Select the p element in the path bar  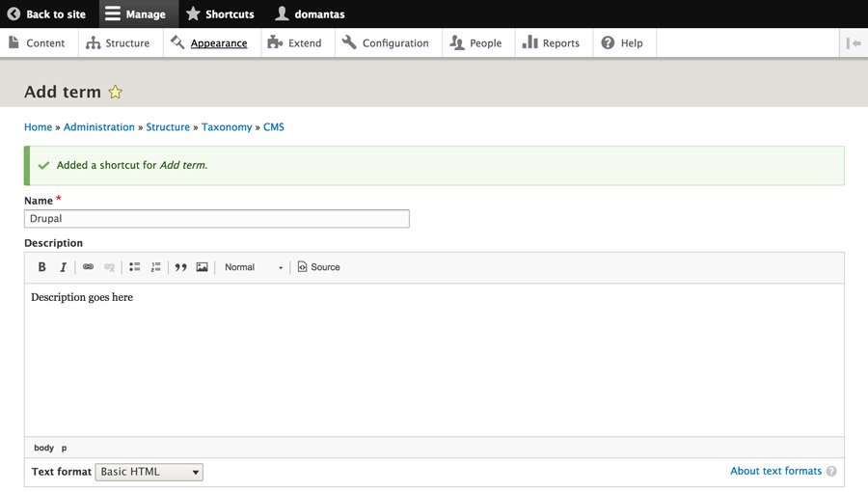[x=65, y=448]
